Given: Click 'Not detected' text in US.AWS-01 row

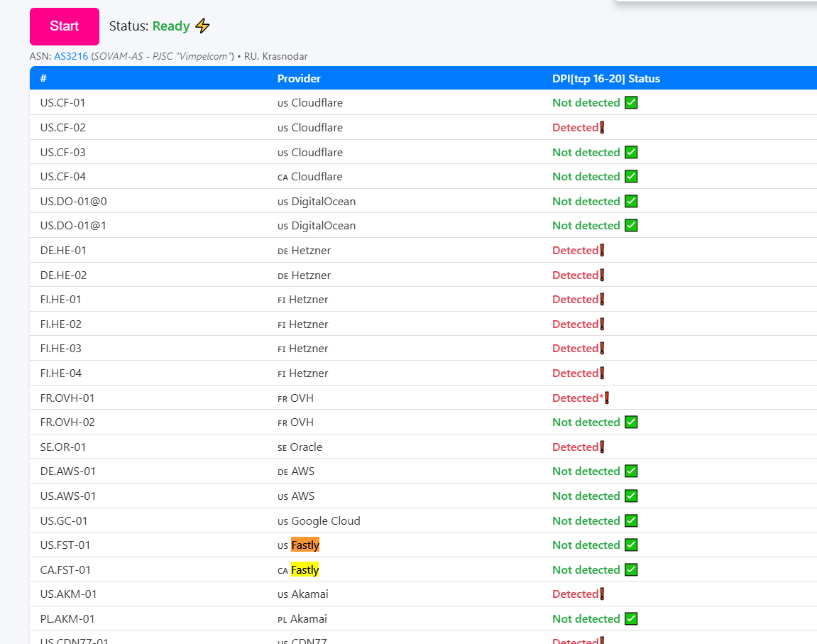Looking at the screenshot, I should [x=586, y=496].
